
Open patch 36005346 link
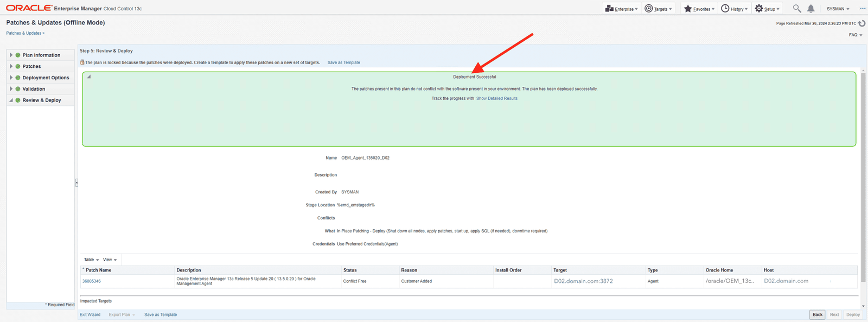[x=92, y=281]
